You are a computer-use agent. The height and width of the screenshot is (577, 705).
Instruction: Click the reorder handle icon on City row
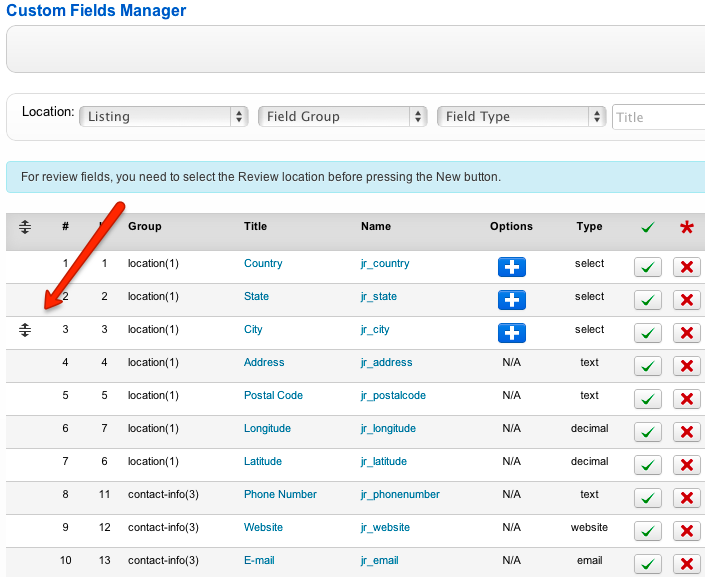pyautogui.click(x=25, y=330)
